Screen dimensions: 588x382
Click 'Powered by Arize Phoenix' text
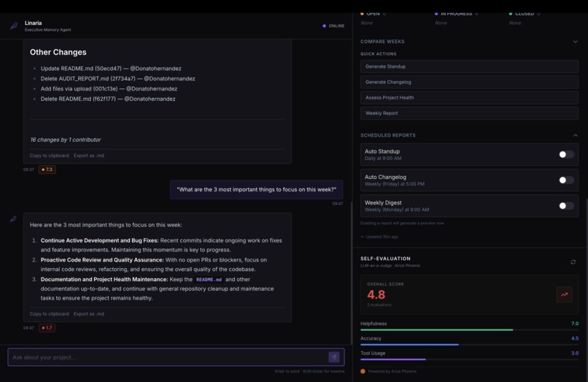pos(392,372)
